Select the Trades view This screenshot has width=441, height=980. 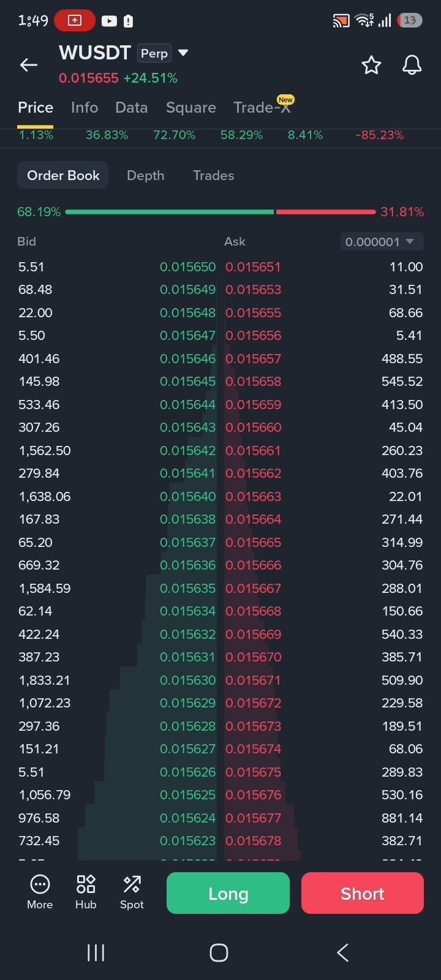pos(213,176)
